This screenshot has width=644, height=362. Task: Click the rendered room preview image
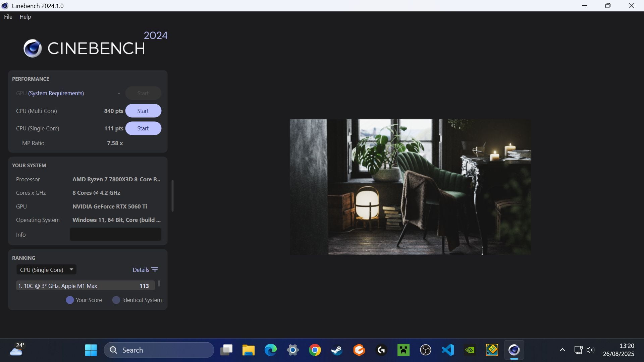point(410,187)
